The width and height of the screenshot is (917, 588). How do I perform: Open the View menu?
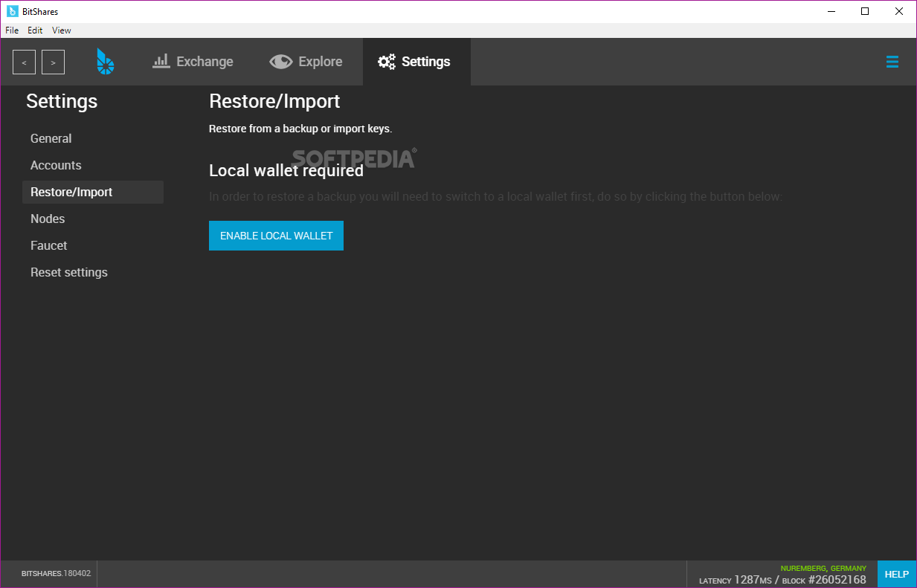coord(62,30)
